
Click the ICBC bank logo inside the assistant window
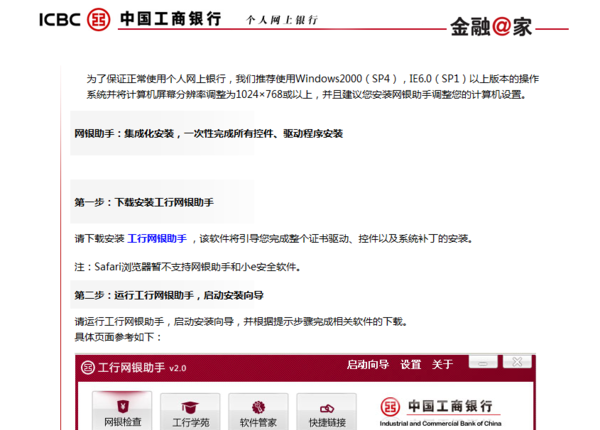(390, 406)
